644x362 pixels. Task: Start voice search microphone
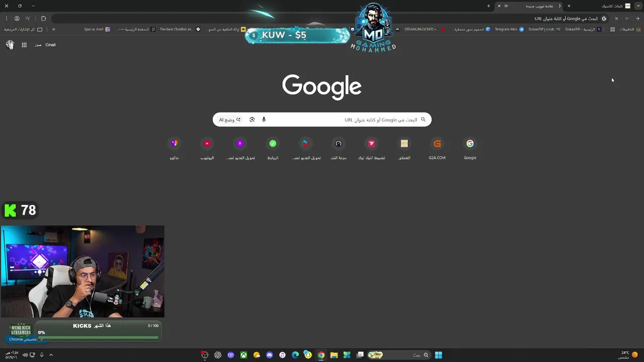[x=264, y=120]
